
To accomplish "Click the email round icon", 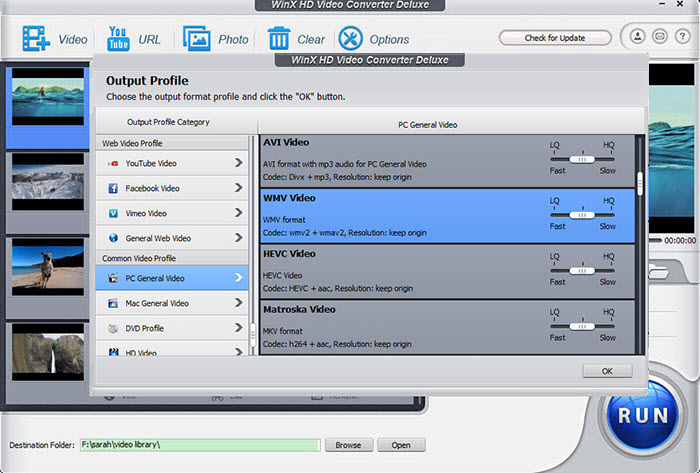I will pos(660,36).
